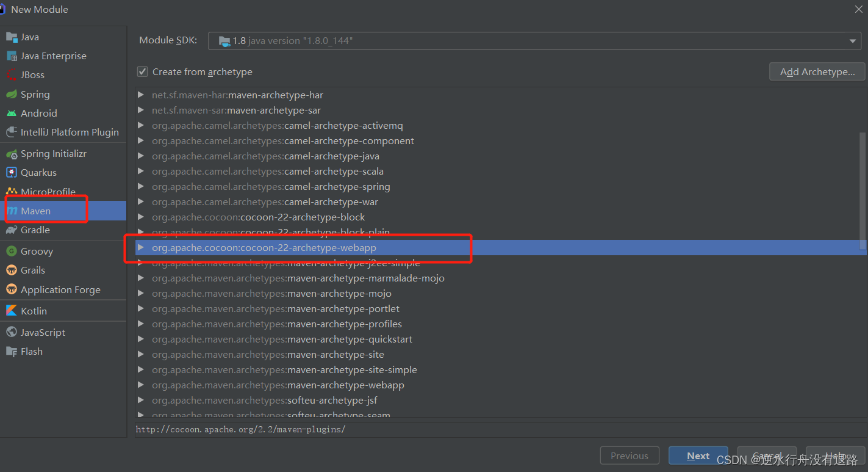Viewport: 868px width, 472px height.
Task: Expand the cocoon-22-archetype-webapp entry
Action: (141, 247)
